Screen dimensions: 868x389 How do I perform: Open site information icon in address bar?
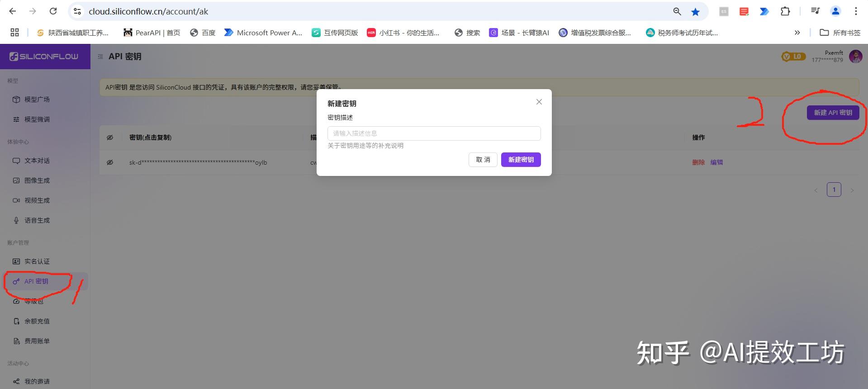tap(77, 11)
